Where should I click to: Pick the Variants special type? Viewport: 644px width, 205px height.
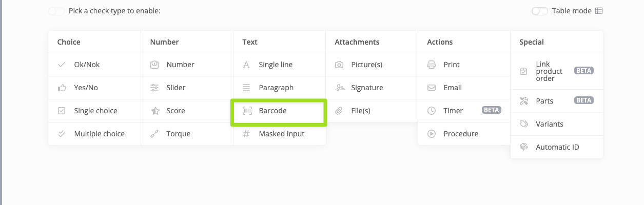[549, 124]
